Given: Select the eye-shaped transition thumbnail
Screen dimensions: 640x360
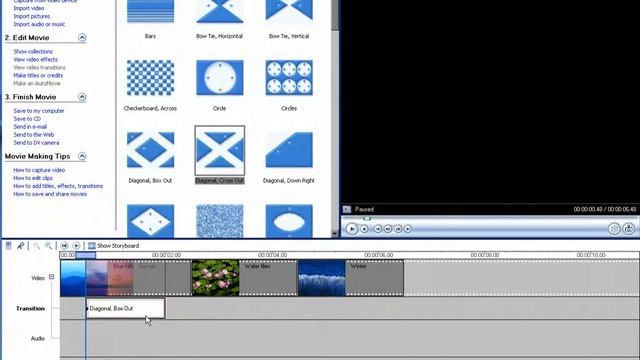Looking at the screenshot, I should [x=289, y=221].
